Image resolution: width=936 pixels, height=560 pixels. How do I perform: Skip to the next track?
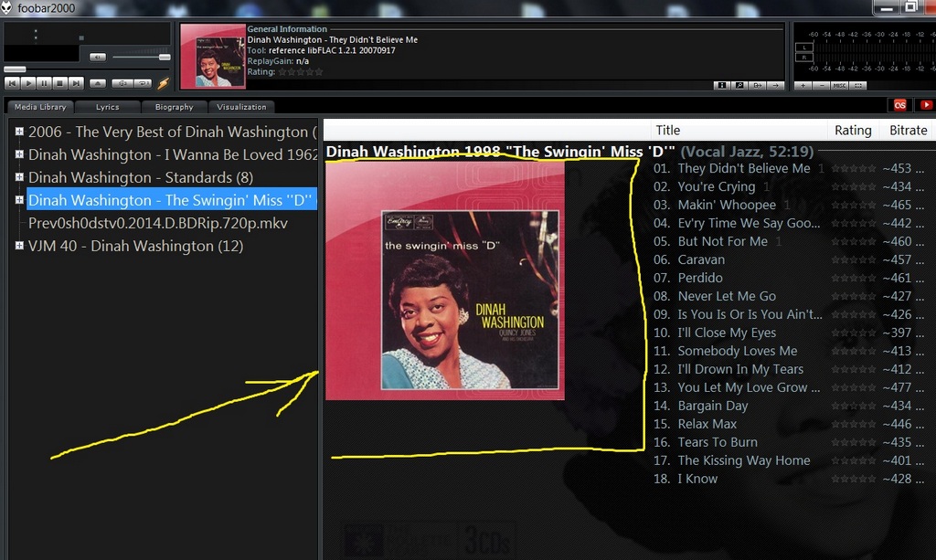[76, 83]
